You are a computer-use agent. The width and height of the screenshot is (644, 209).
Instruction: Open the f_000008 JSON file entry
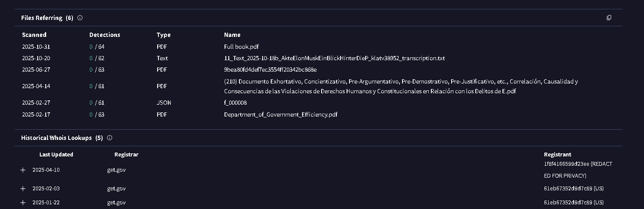235,103
